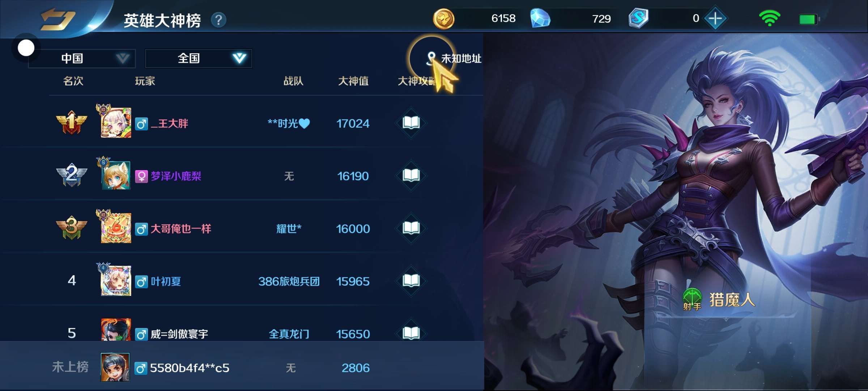868x391 pixels.
Task: Tap the floating white circle assist button
Action: click(x=26, y=48)
